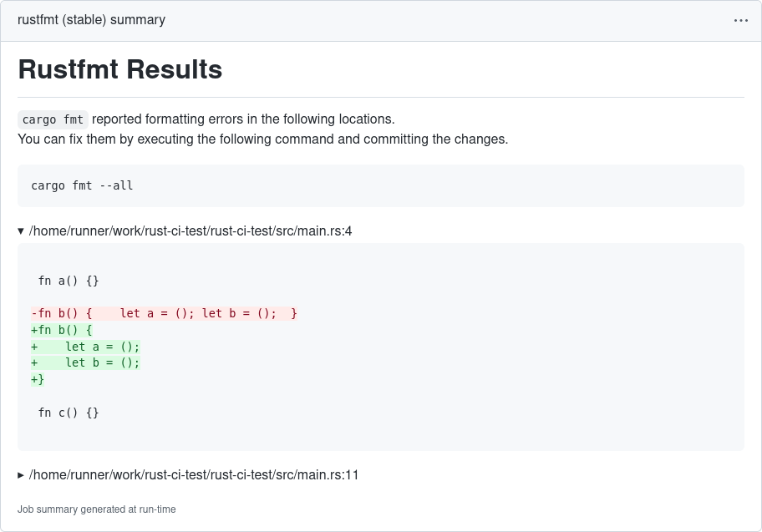762x532 pixels.
Task: Click the ellipsis icon in the header
Action: point(740,20)
